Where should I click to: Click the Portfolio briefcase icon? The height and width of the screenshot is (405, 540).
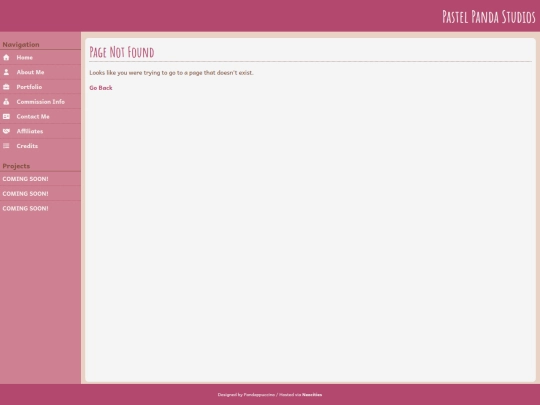[6, 87]
